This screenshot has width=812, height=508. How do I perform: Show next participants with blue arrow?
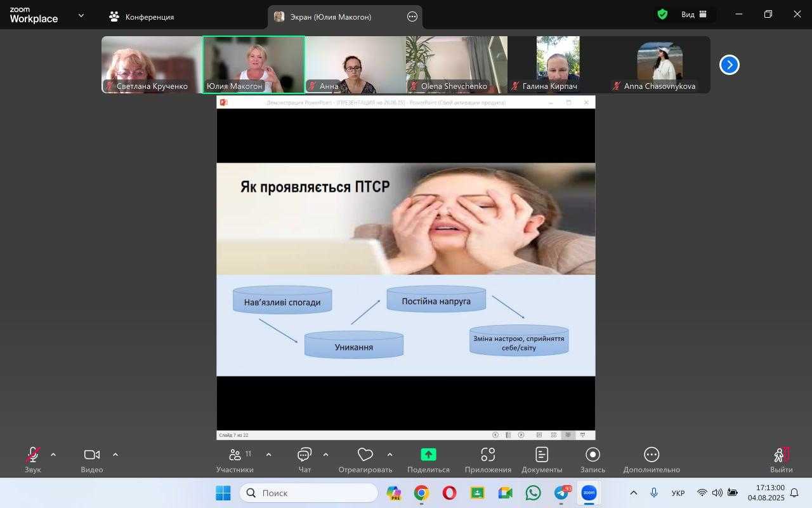pyautogui.click(x=729, y=65)
